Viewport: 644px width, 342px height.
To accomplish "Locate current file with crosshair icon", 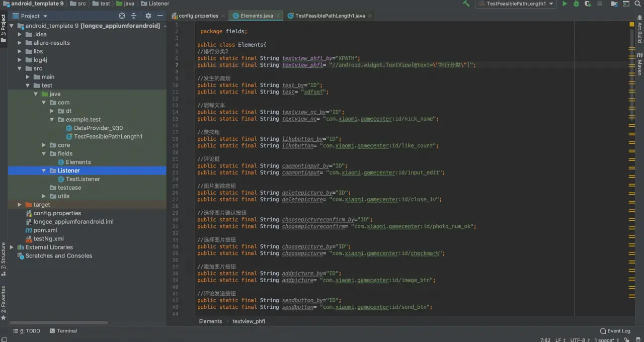I will click(x=122, y=16).
